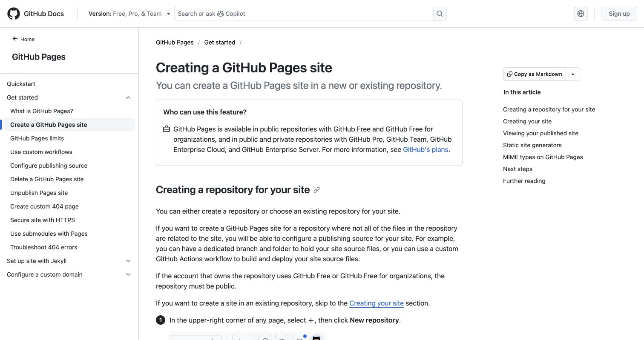Copy link to 'Creating a repository' heading
This screenshot has width=644, height=340.
(x=316, y=190)
